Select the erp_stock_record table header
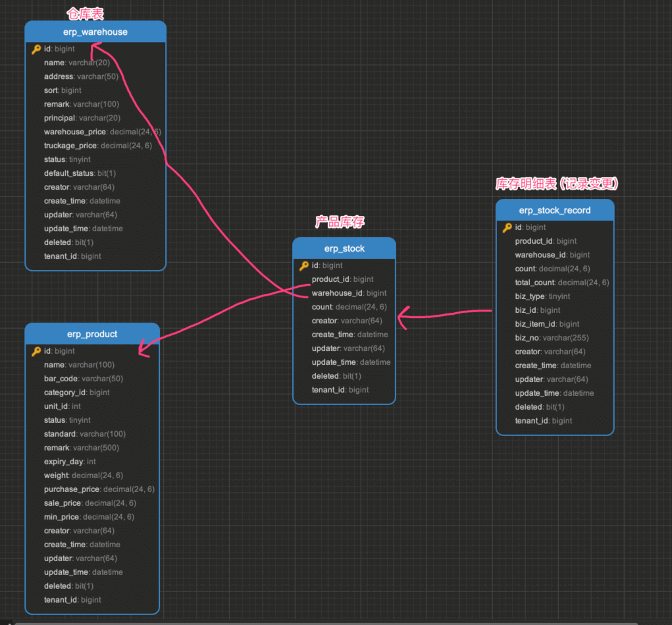Image resolution: width=672 pixels, height=625 pixels. click(555, 210)
